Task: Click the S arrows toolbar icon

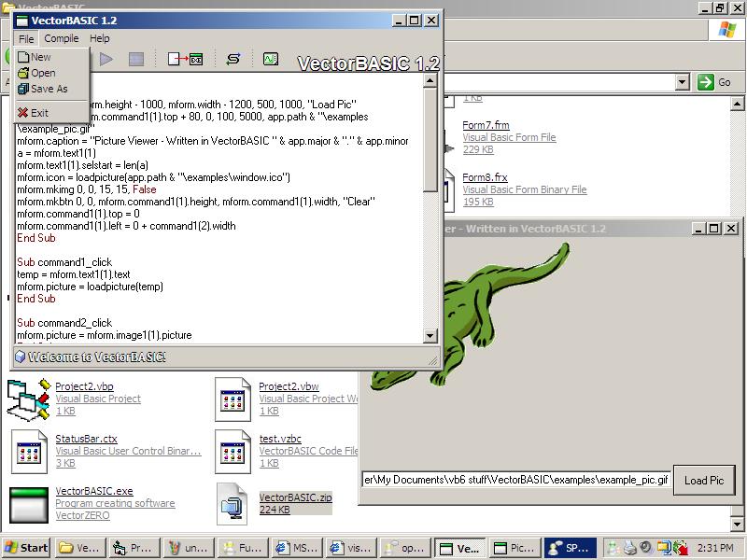Action: 233,59
